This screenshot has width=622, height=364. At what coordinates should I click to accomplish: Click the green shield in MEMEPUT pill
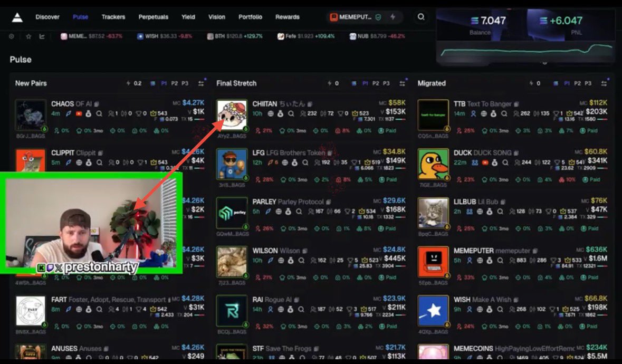coord(378,17)
